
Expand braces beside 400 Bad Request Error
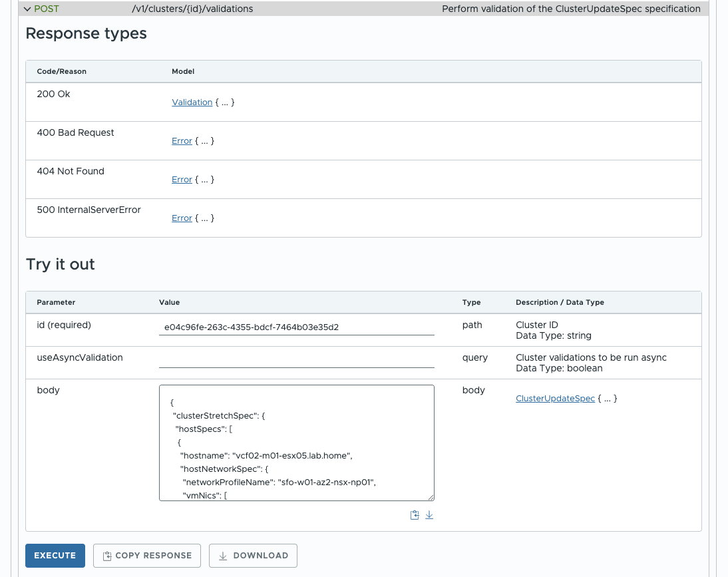click(204, 141)
